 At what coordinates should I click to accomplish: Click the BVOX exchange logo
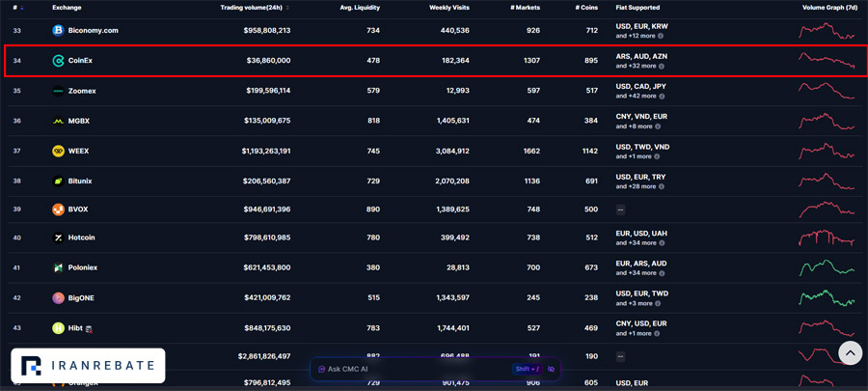pyautogui.click(x=58, y=209)
